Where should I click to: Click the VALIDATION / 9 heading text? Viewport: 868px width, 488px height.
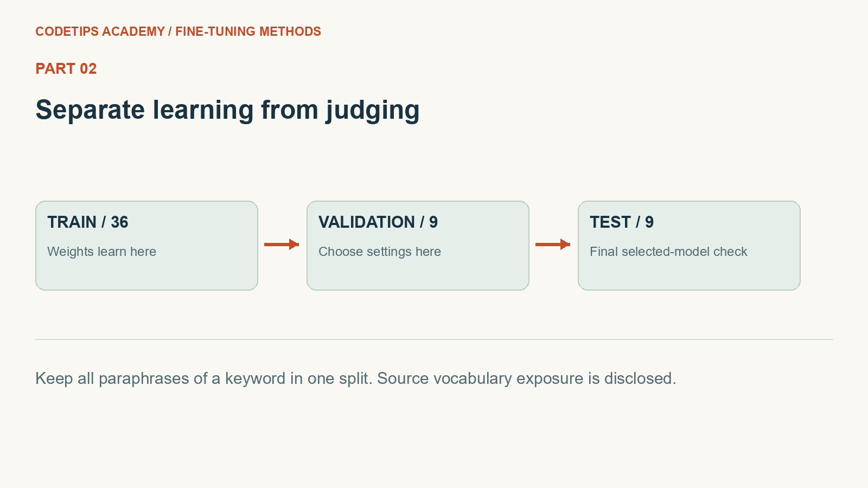point(378,222)
